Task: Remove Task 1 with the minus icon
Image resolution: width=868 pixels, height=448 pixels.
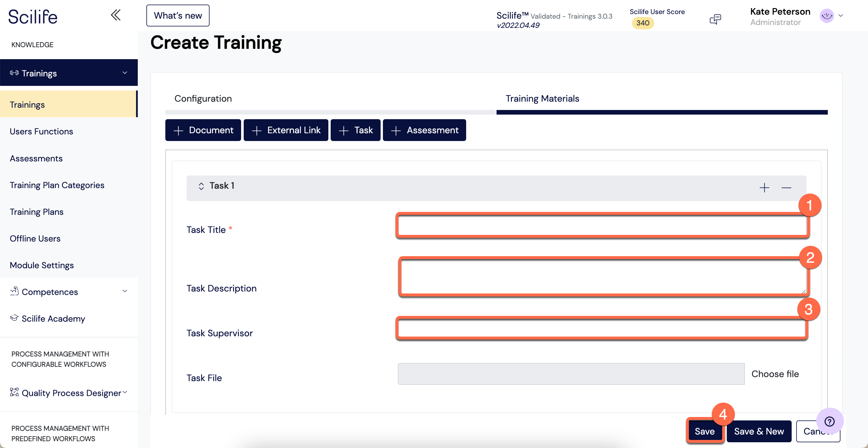Action: click(x=786, y=188)
